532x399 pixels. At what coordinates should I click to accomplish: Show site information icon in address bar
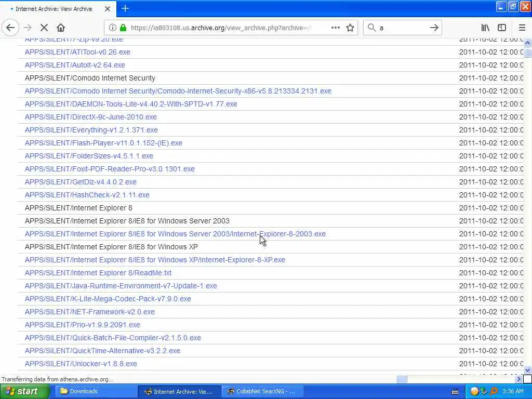[112, 28]
